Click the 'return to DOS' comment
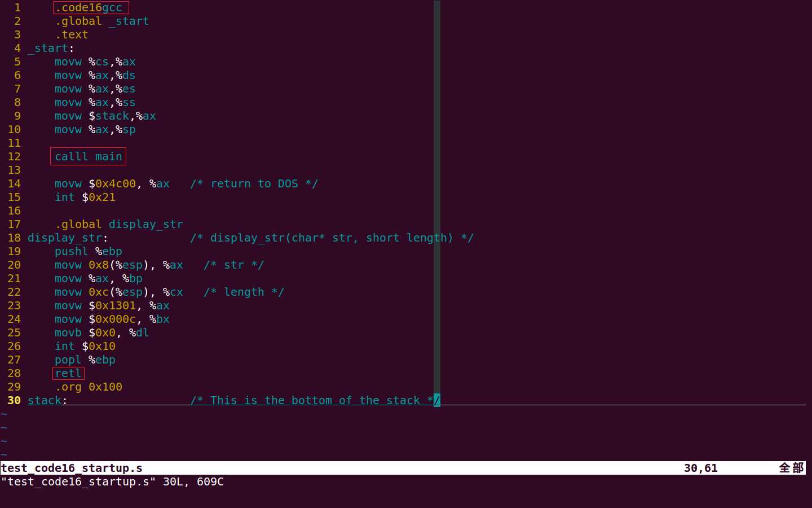This screenshot has width=812, height=508. [254, 183]
